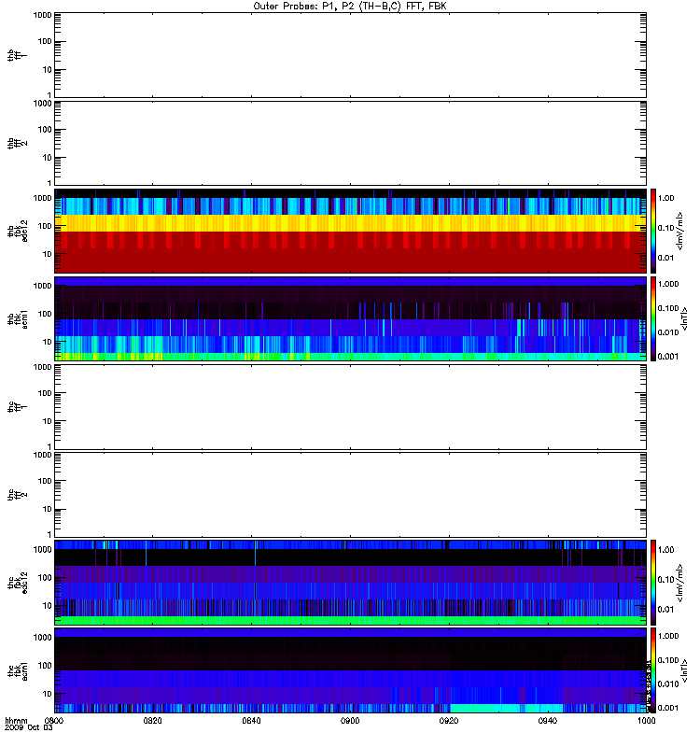Click the 0940 time axis label
Image resolution: width=700 pixels, height=747 pixels.
coord(548,721)
